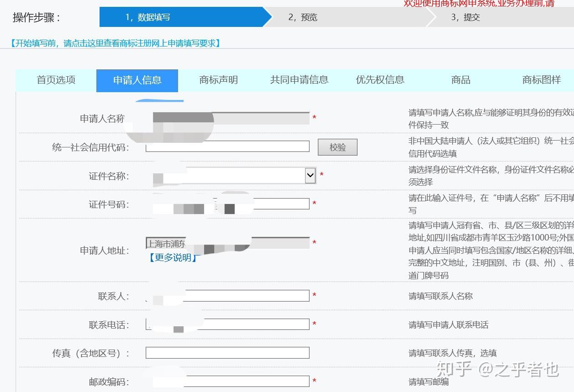Select the 申请人信息 tab
The width and height of the screenshot is (574, 392).
pyautogui.click(x=137, y=81)
